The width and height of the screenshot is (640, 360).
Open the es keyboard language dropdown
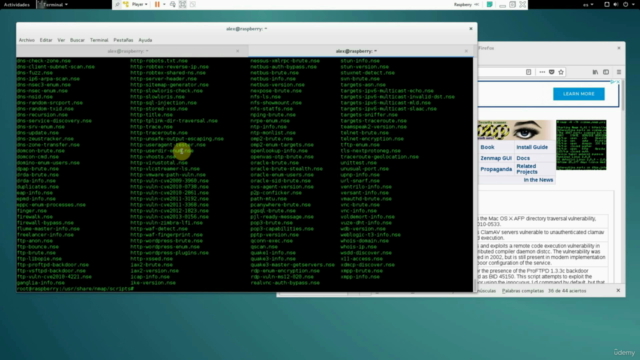tap(588, 4)
